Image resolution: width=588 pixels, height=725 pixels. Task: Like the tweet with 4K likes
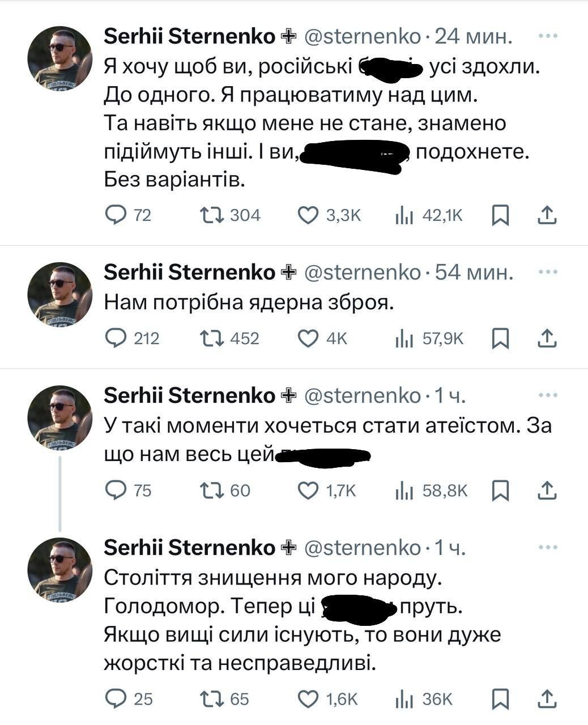point(308,338)
